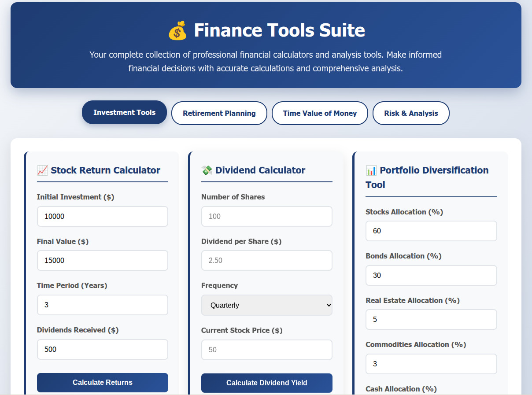Screen dimensions: 532x395
Task: Click the Cash Allocation (%) label
Action: pyautogui.click(x=401, y=389)
